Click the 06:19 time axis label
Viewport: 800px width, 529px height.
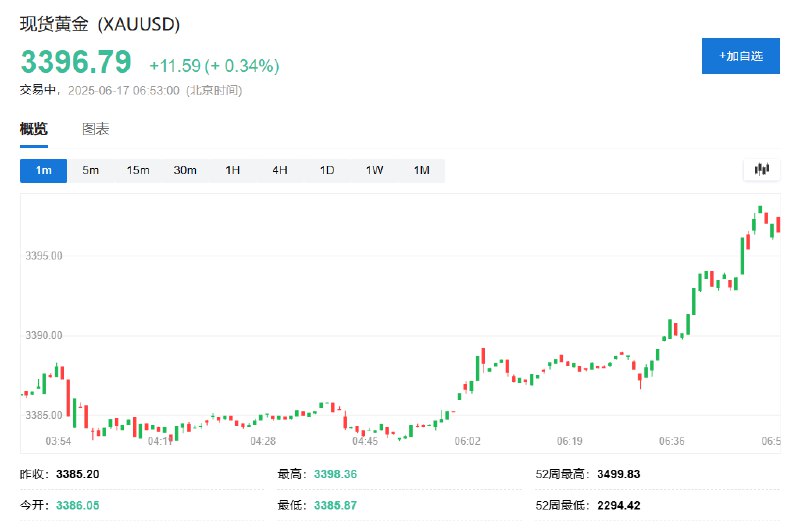[569, 441]
